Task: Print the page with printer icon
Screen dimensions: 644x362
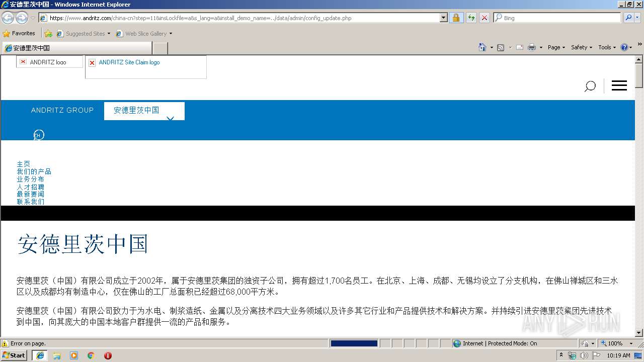Action: 532,47
